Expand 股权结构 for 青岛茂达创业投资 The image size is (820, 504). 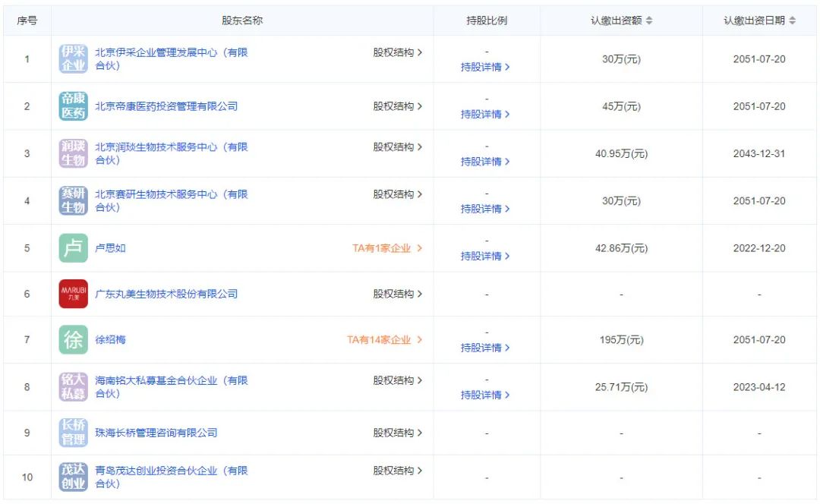tap(397, 471)
